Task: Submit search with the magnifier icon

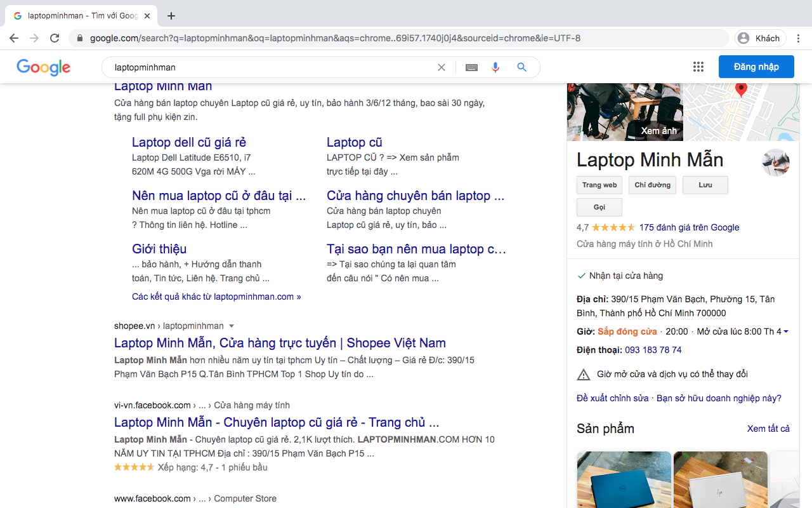Action: click(x=521, y=67)
